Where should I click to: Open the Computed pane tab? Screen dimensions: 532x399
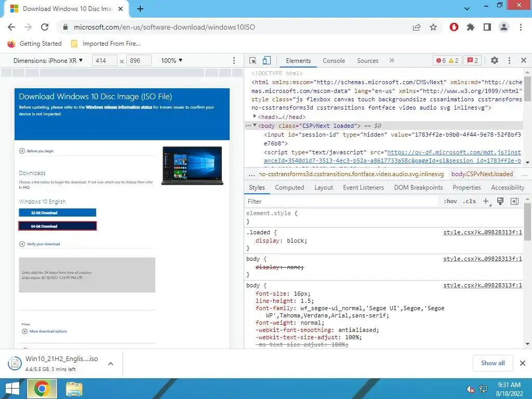click(x=289, y=188)
